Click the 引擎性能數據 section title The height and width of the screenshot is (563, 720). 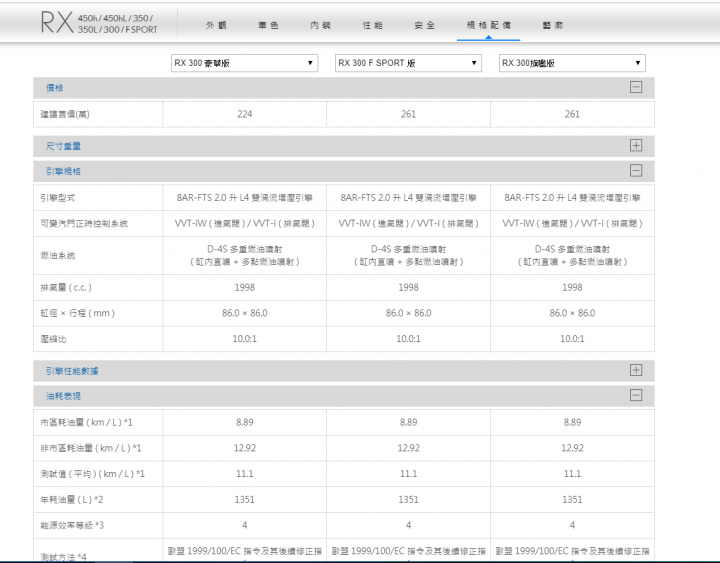[72, 371]
